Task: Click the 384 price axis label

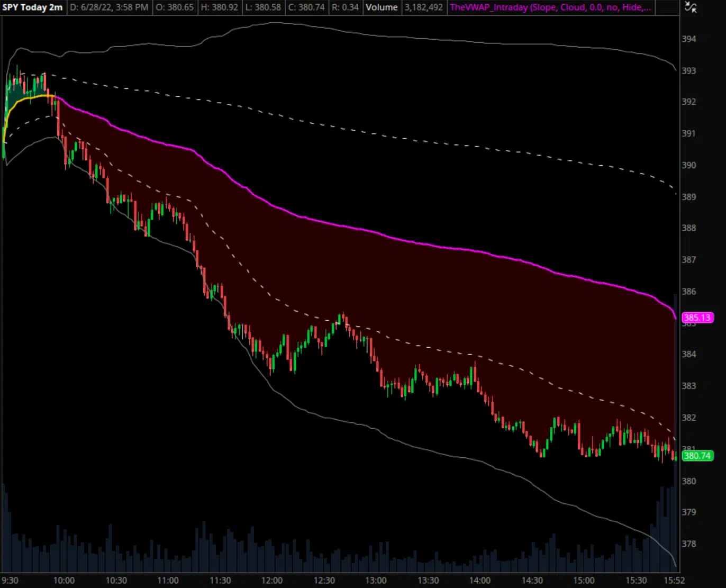Action: coord(689,354)
